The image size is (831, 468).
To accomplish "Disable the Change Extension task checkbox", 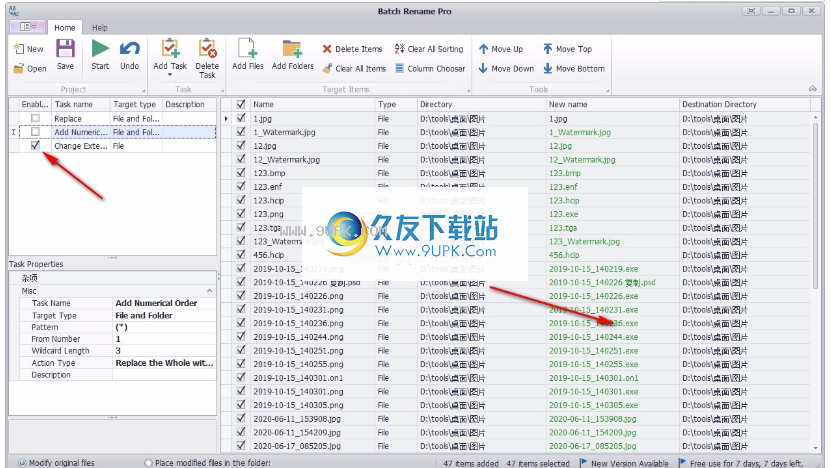I will coord(35,145).
